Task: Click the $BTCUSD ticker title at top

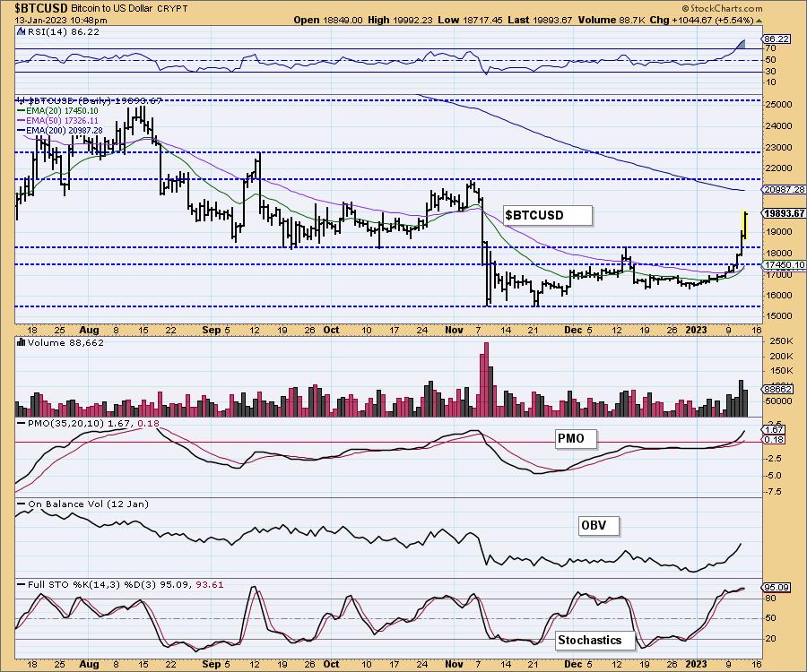Action: tap(40, 8)
